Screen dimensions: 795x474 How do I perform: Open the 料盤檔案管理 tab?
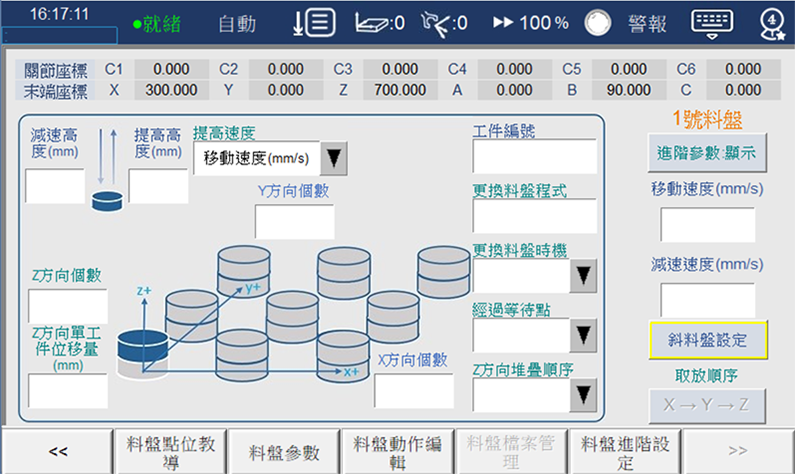click(x=511, y=452)
